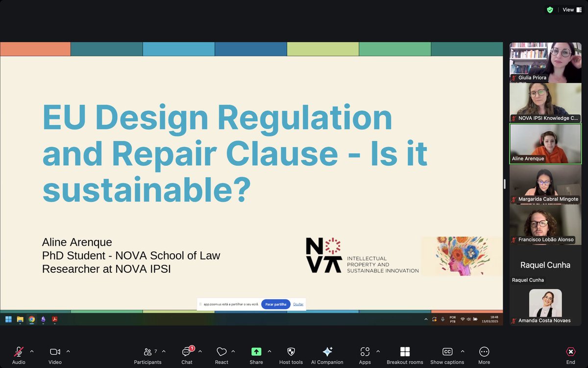Click the green encryption shield icon
The image size is (588, 368).
[x=550, y=10]
